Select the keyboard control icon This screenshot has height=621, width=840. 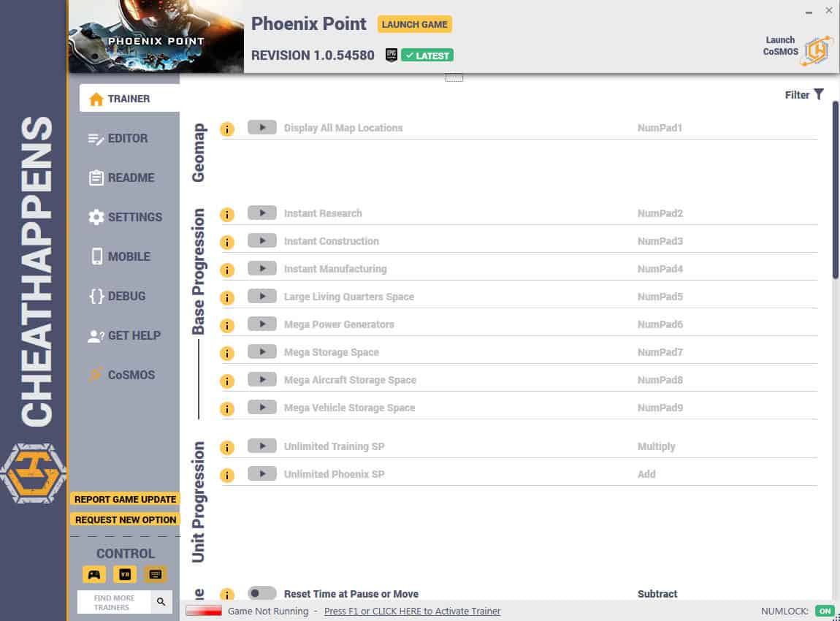156,574
